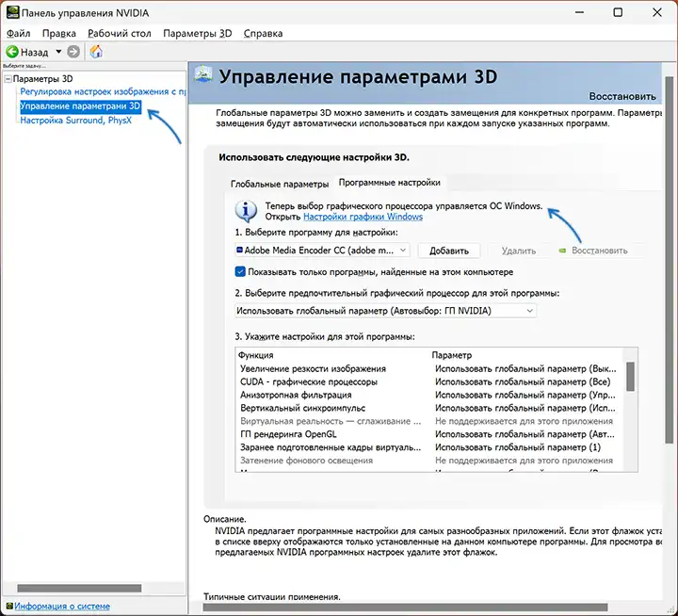This screenshot has width=678, height=616.
Task: Select CUDA - графические процессоры row
Action: pyautogui.click(x=429, y=381)
